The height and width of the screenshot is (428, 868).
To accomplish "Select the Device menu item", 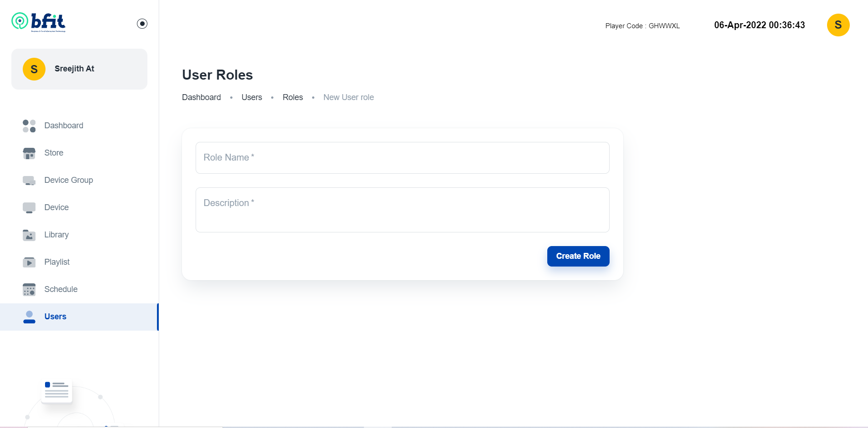I will pyautogui.click(x=79, y=207).
